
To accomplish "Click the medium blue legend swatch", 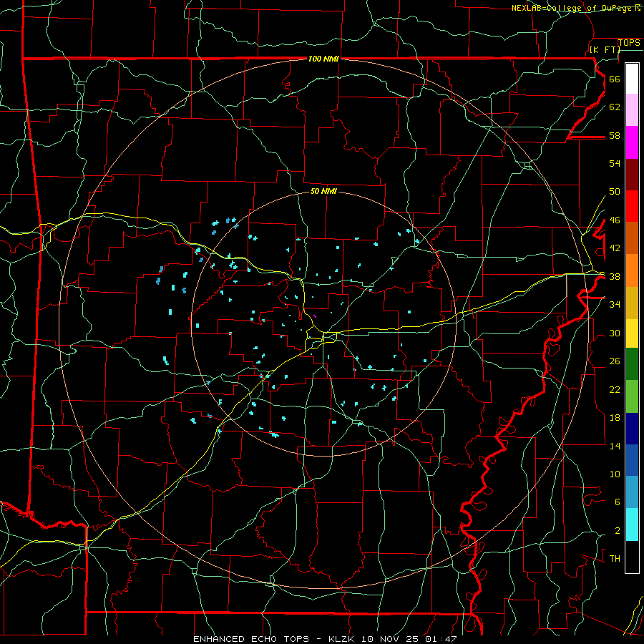I will [632, 460].
